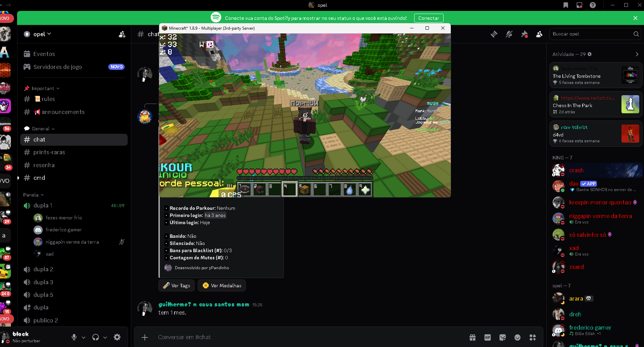Collapse the Panela category
Viewport: 644px width, 347px height.
(x=33, y=195)
